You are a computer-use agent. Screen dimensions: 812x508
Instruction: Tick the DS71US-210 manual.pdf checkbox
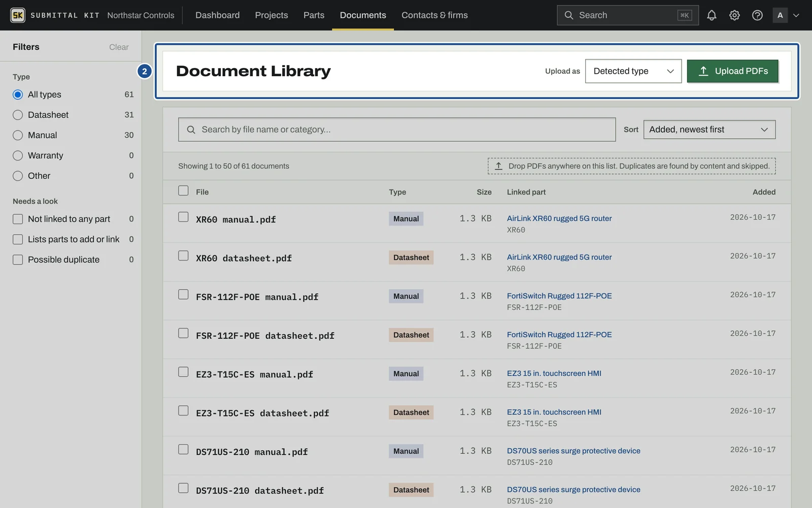click(183, 450)
